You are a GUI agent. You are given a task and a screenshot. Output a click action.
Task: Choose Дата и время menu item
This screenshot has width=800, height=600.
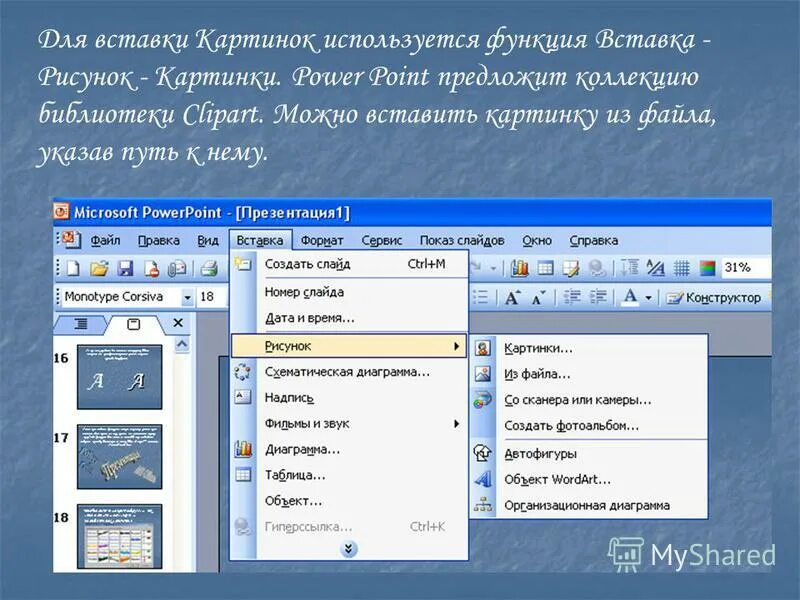pyautogui.click(x=349, y=318)
